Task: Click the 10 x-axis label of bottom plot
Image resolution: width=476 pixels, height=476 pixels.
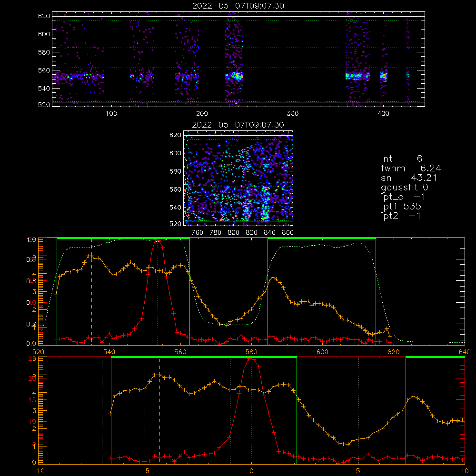Action: pyautogui.click(x=465, y=471)
